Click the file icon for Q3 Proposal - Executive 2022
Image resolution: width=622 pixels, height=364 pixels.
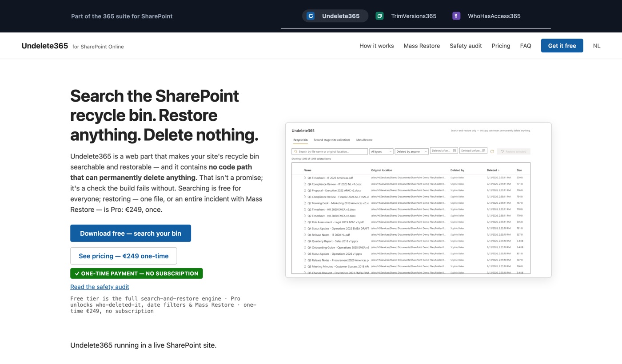[305, 190]
